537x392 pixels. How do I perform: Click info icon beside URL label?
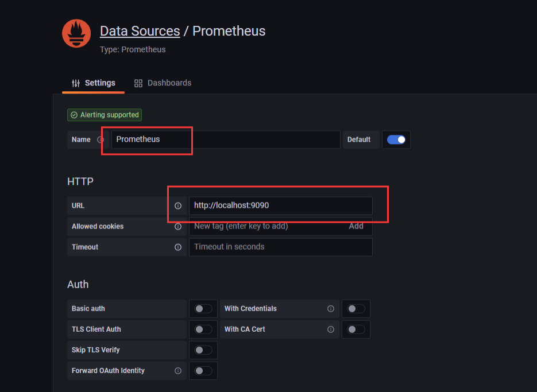[178, 205]
